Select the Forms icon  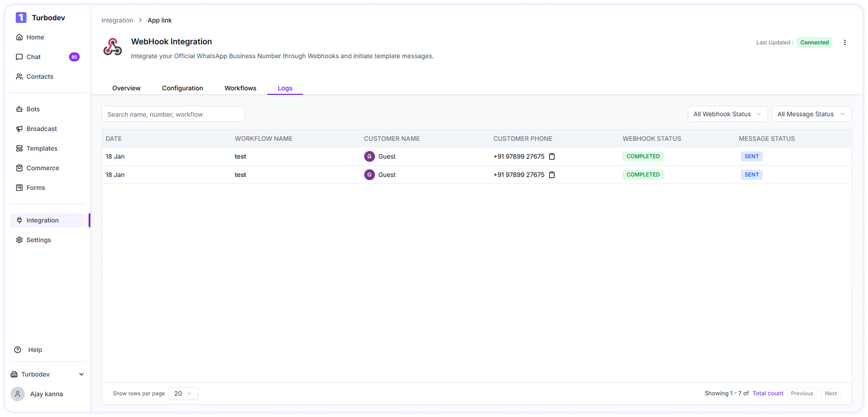click(20, 188)
